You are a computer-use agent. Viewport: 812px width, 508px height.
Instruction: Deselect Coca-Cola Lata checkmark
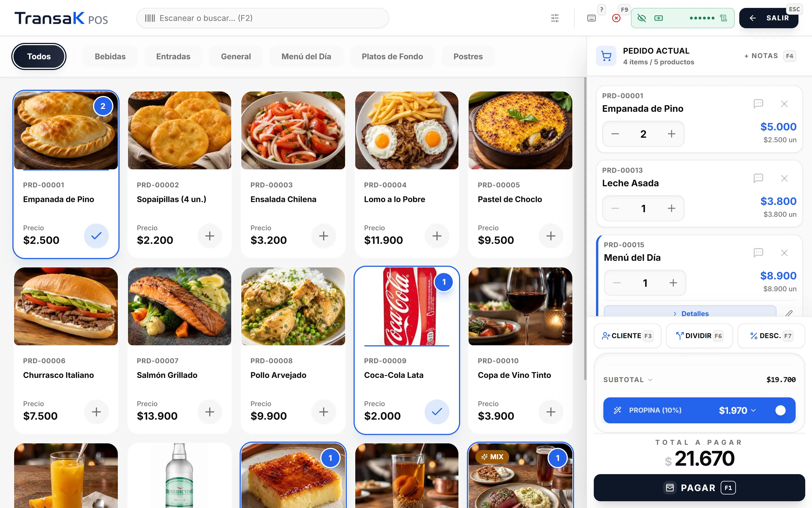point(437,412)
